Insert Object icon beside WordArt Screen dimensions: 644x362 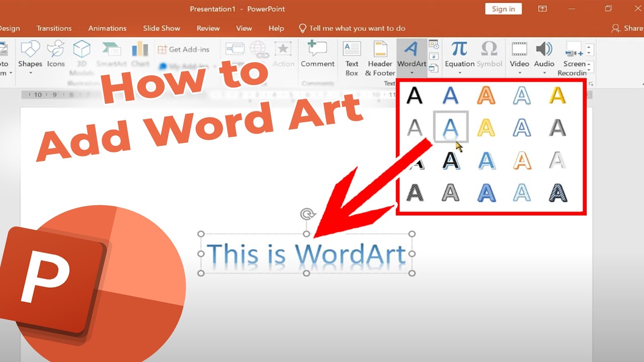click(x=433, y=68)
